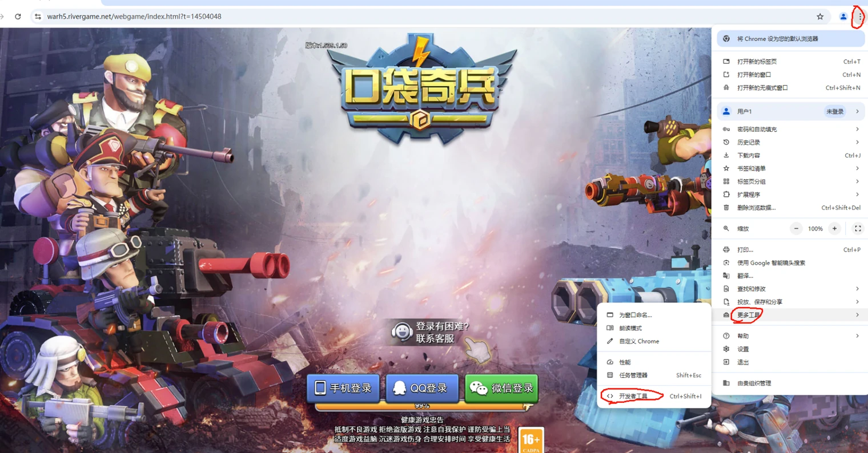Expand 密码和自动填充 submenu
Viewport: 868px width, 453px height.
click(791, 129)
